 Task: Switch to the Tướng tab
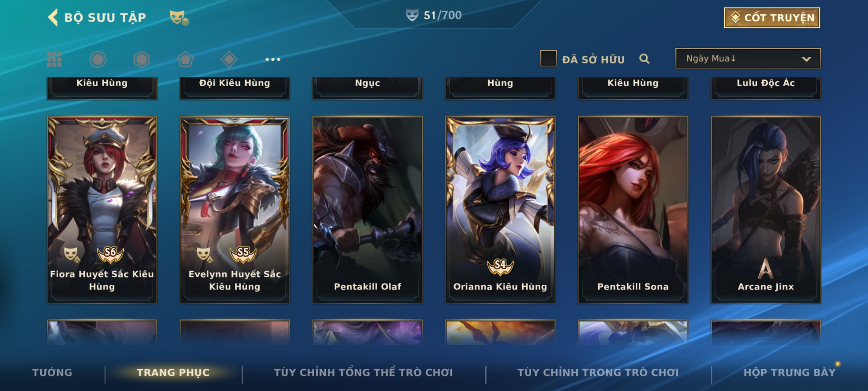[x=52, y=373]
